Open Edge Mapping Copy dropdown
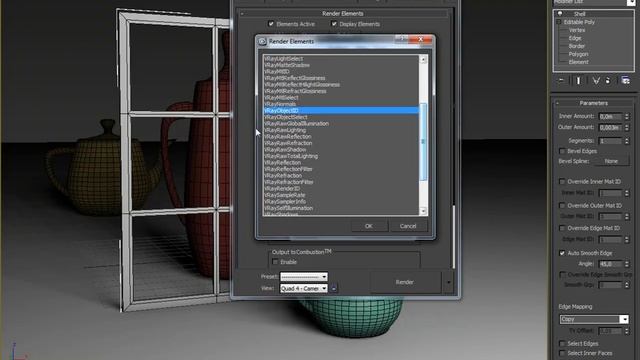Viewport: 640px width, 360px height. pyautogui.click(x=594, y=319)
